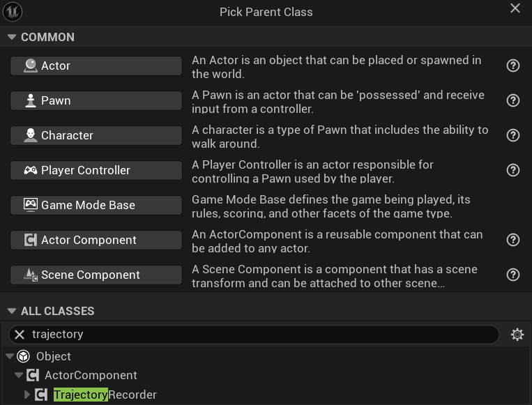Image resolution: width=532 pixels, height=405 pixels.
Task: Click Scene Component help question mark
Action: click(513, 275)
